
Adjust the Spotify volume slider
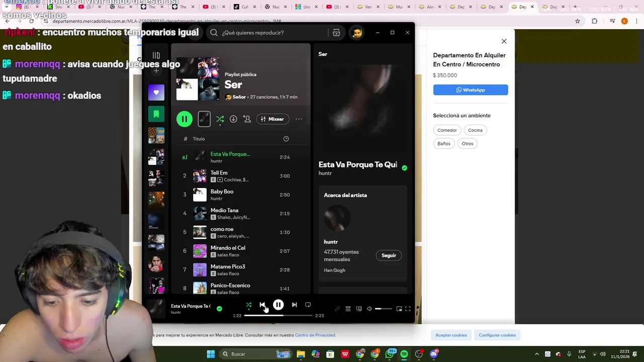point(383,309)
